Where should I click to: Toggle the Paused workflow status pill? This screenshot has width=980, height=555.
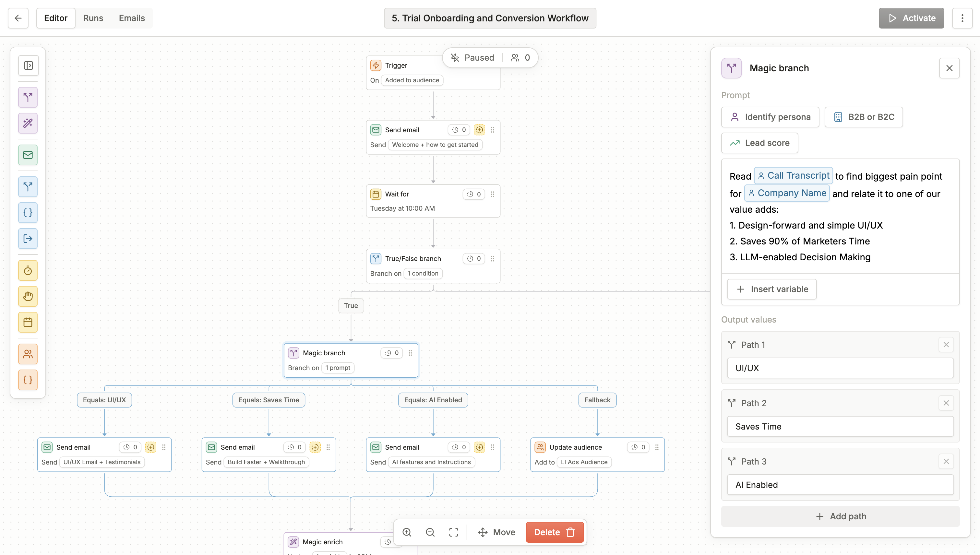[x=473, y=58]
